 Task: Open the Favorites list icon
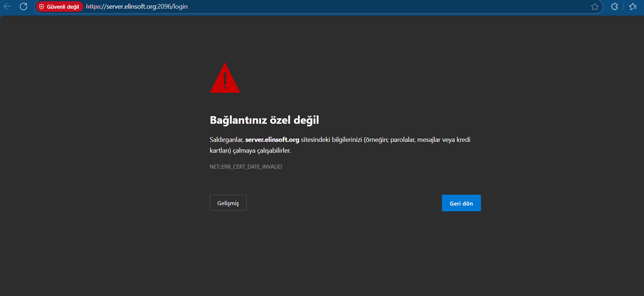coord(633,7)
